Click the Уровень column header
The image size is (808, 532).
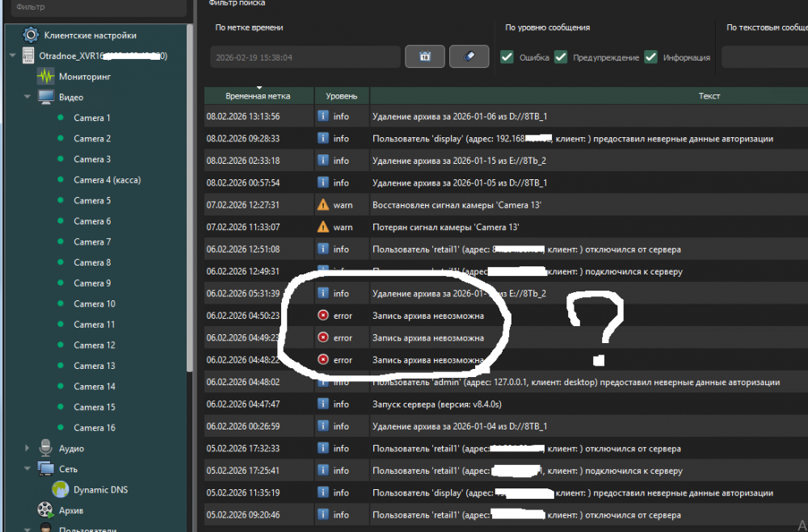(x=341, y=96)
